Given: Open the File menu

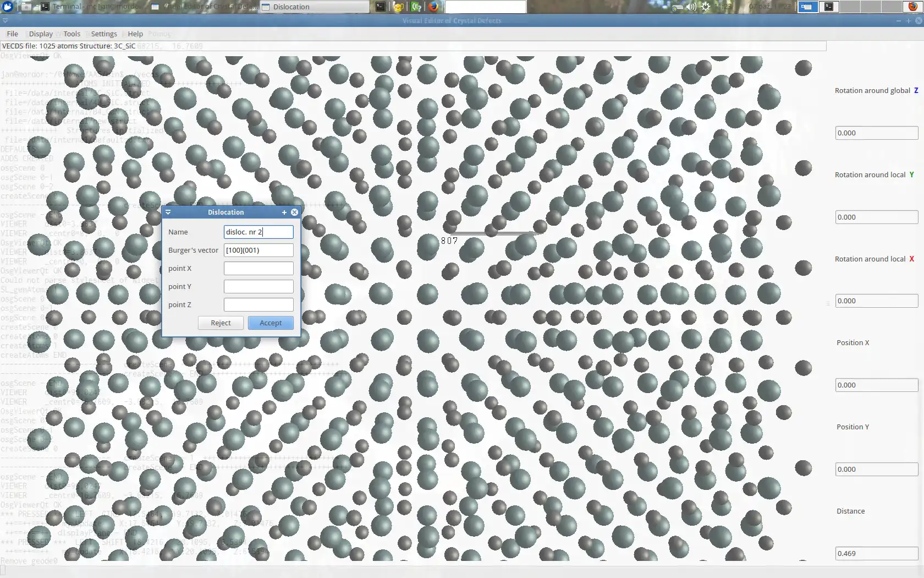Looking at the screenshot, I should coord(12,34).
